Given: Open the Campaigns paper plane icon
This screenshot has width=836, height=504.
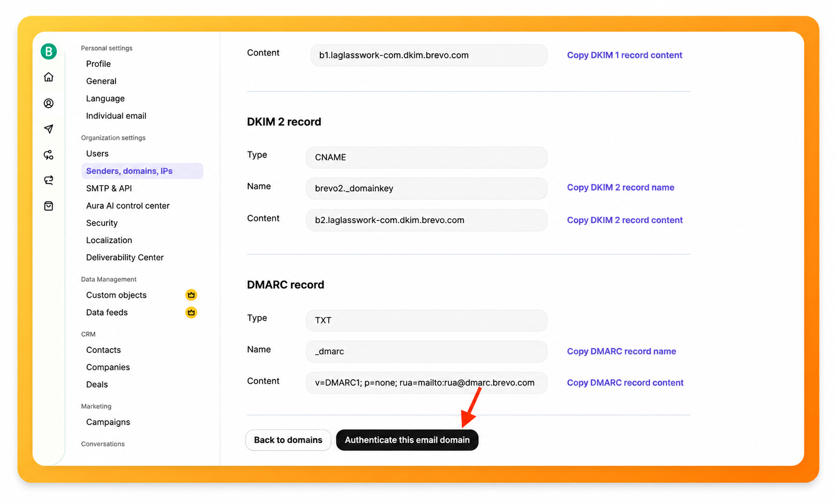Looking at the screenshot, I should (49, 129).
